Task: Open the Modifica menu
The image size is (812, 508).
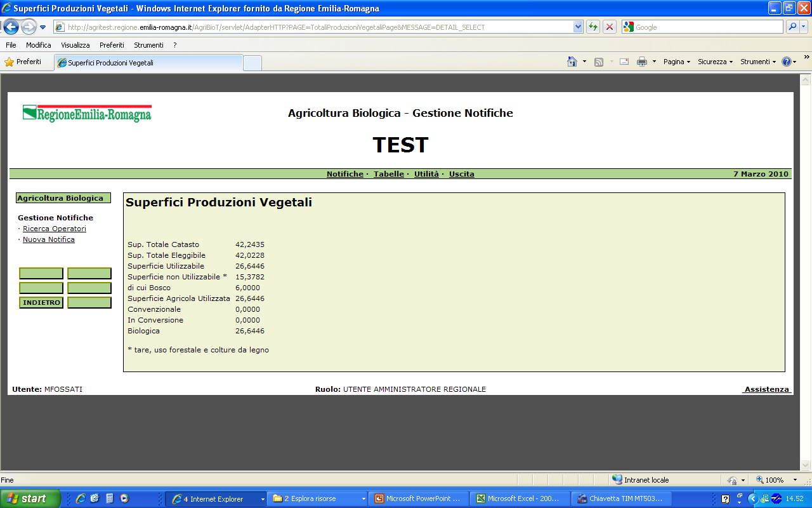Action: click(39, 45)
